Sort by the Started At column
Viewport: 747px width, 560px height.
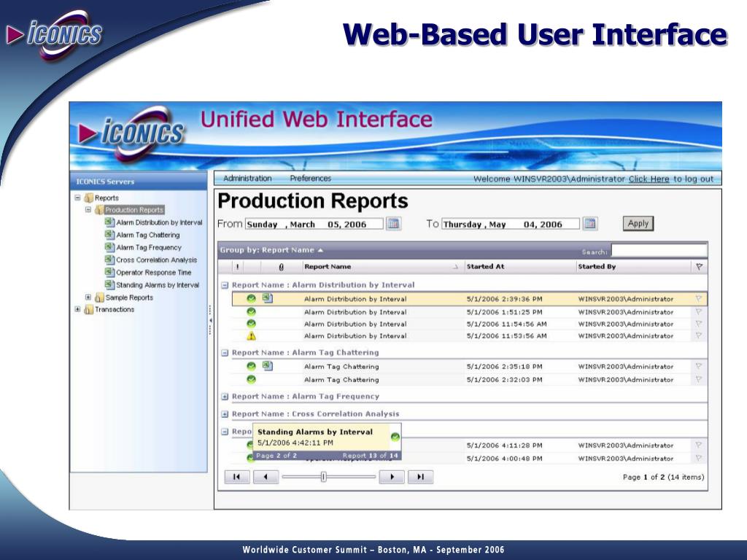click(485, 267)
